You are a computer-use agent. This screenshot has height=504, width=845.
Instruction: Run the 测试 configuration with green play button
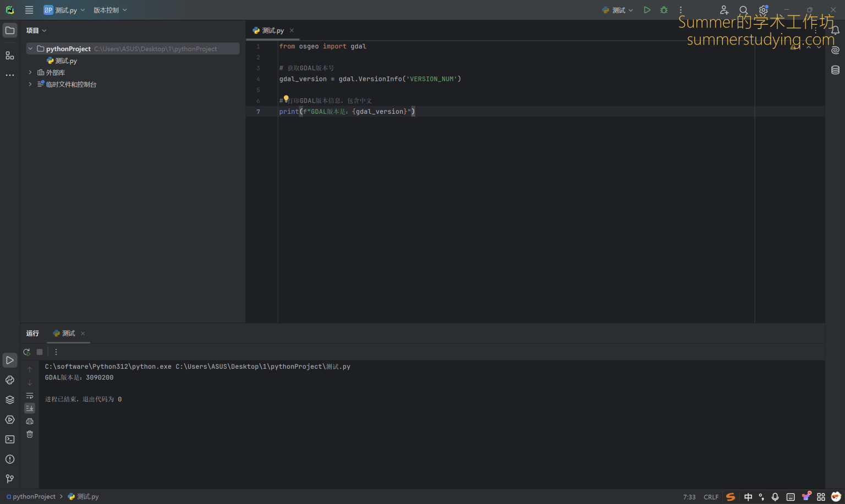coord(647,10)
